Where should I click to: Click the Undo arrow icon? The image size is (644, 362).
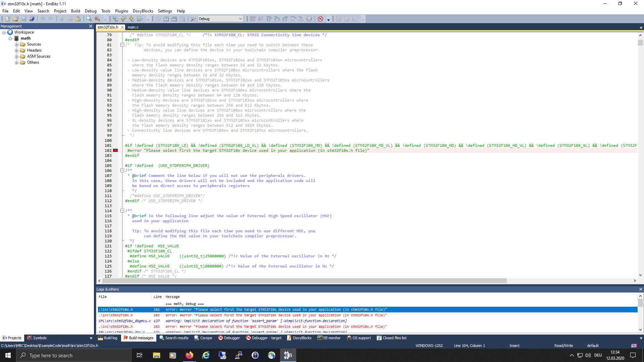(43, 19)
